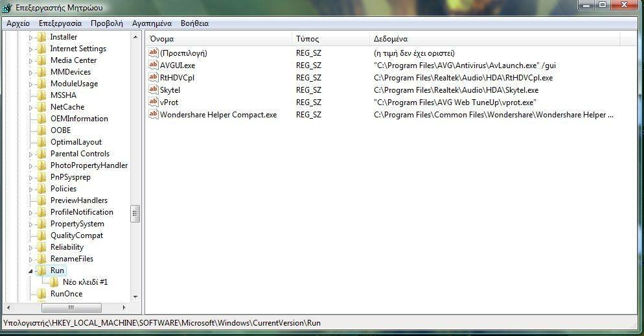Image resolution: width=644 pixels, height=336 pixels.
Task: Click the ModuleUsage folder icon
Action: [x=41, y=84]
